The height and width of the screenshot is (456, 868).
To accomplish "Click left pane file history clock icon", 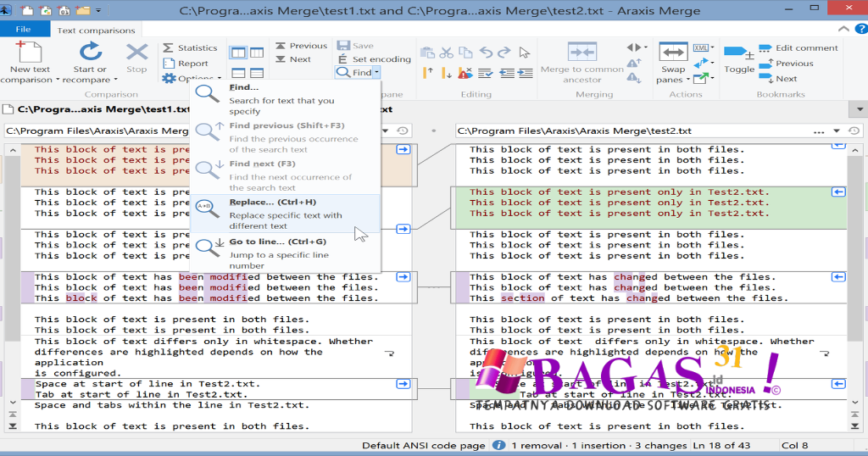I will [x=403, y=131].
